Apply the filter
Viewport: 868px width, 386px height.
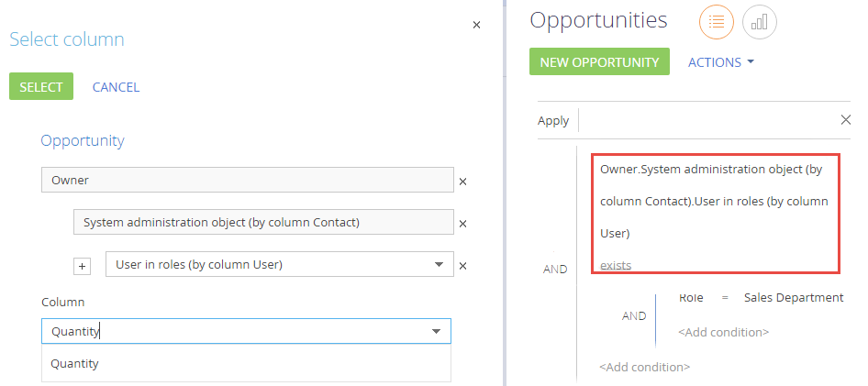(553, 120)
